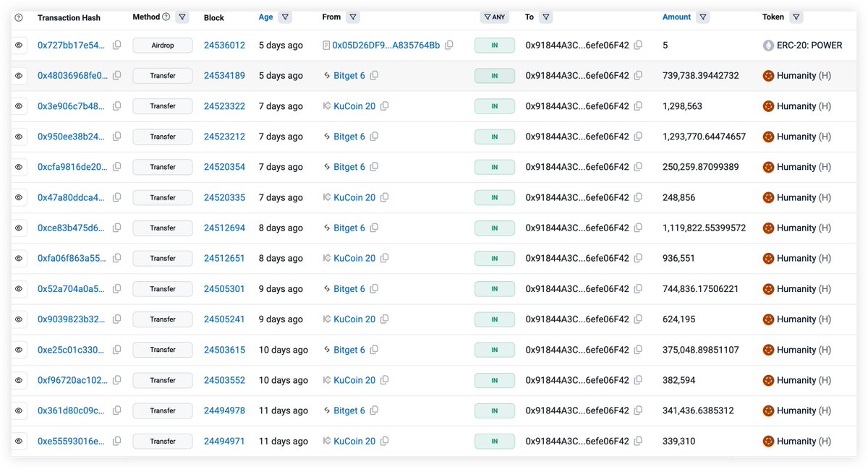Screen dimensions: 868x469
Task: Toggle eye view for transaction 0xce83b475d6
Action: 19,228
